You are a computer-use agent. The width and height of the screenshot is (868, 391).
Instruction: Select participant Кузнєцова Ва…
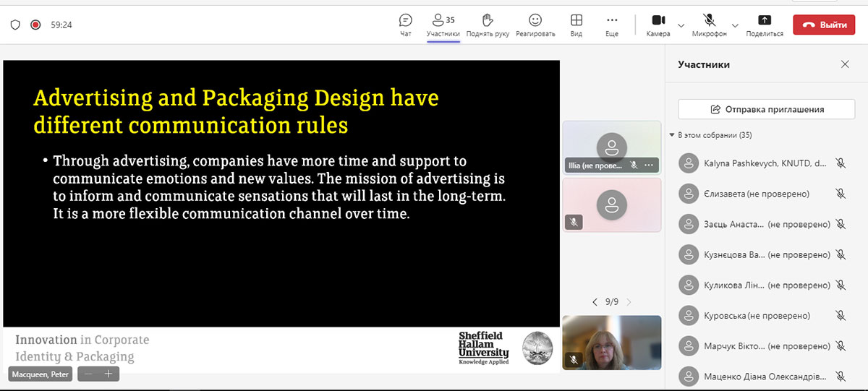[765, 254]
